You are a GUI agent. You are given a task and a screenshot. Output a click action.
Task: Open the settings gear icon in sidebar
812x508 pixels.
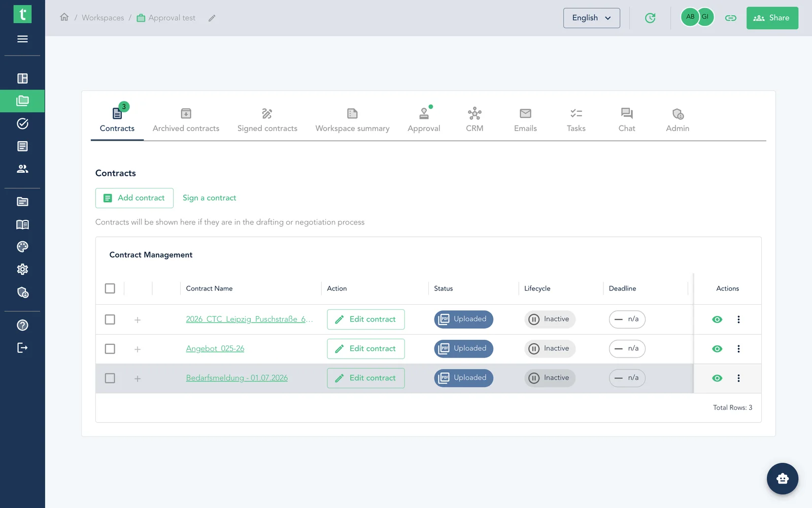coord(22,269)
